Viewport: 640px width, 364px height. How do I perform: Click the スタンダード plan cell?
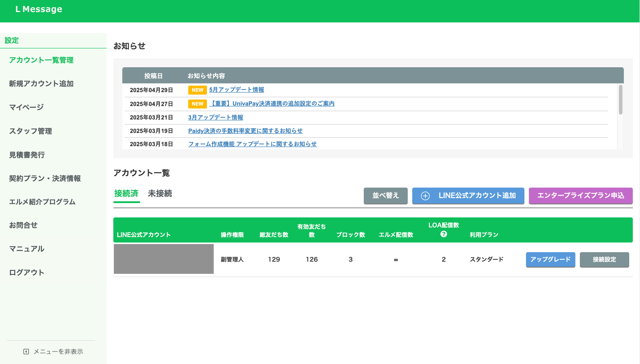click(487, 260)
